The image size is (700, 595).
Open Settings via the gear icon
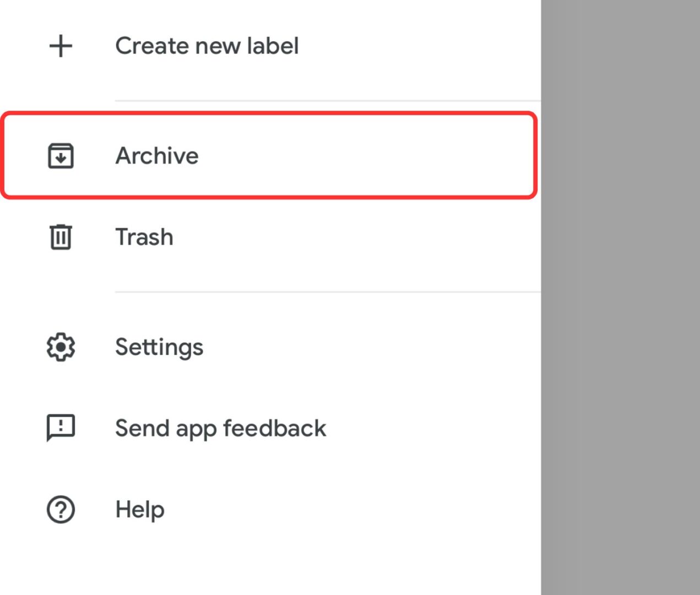point(61,347)
